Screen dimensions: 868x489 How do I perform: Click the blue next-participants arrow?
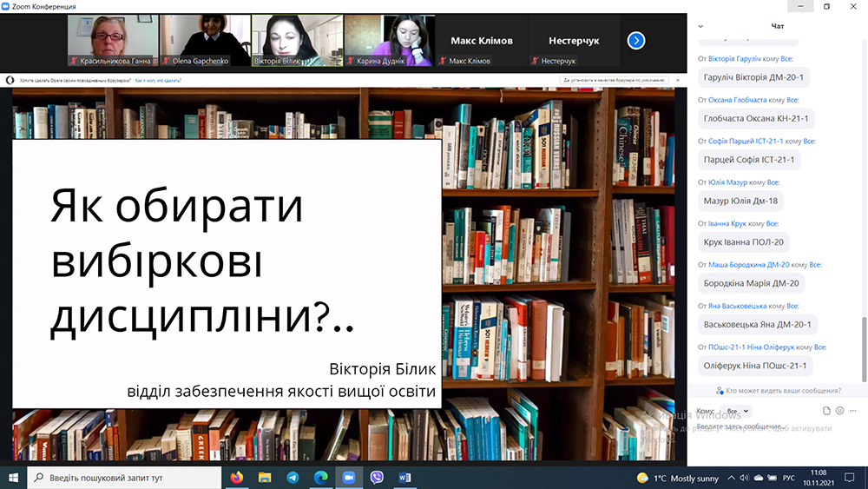[x=636, y=40]
